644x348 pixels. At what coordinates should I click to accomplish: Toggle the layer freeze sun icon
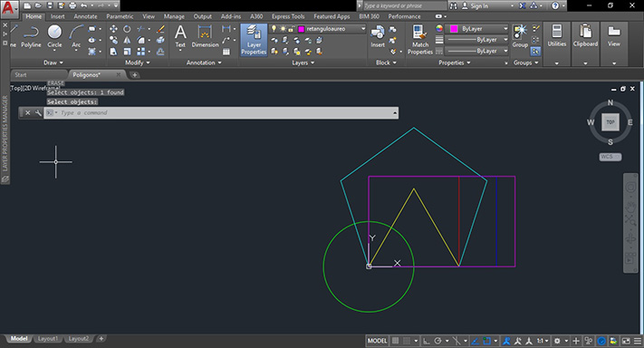(x=283, y=29)
